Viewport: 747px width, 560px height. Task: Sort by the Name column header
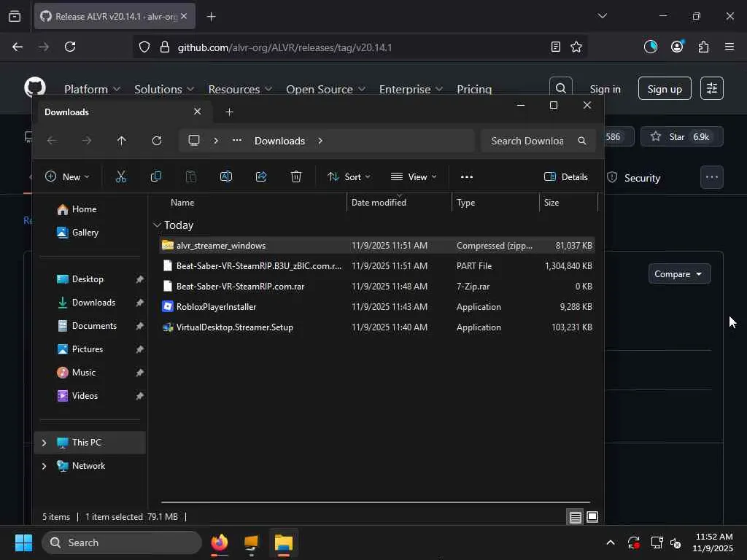pos(251,203)
